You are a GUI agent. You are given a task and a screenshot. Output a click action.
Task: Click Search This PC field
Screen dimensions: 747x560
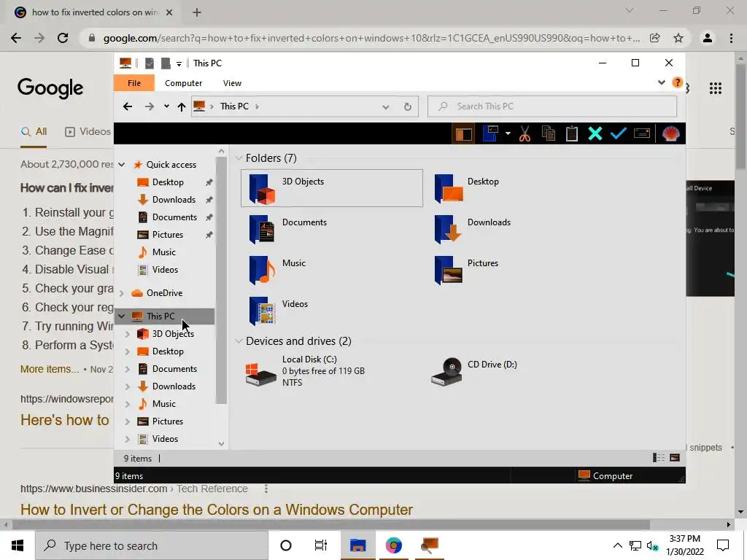(x=552, y=106)
